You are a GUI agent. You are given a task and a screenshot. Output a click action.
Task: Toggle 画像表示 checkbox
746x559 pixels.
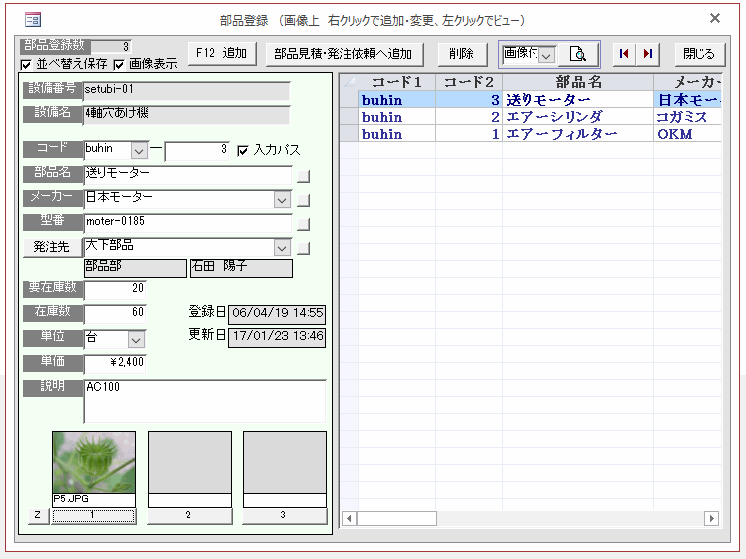click(119, 64)
